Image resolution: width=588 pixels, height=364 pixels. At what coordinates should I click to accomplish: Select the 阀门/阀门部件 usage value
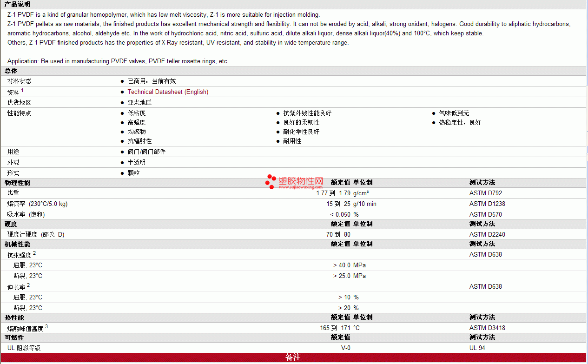(x=147, y=152)
